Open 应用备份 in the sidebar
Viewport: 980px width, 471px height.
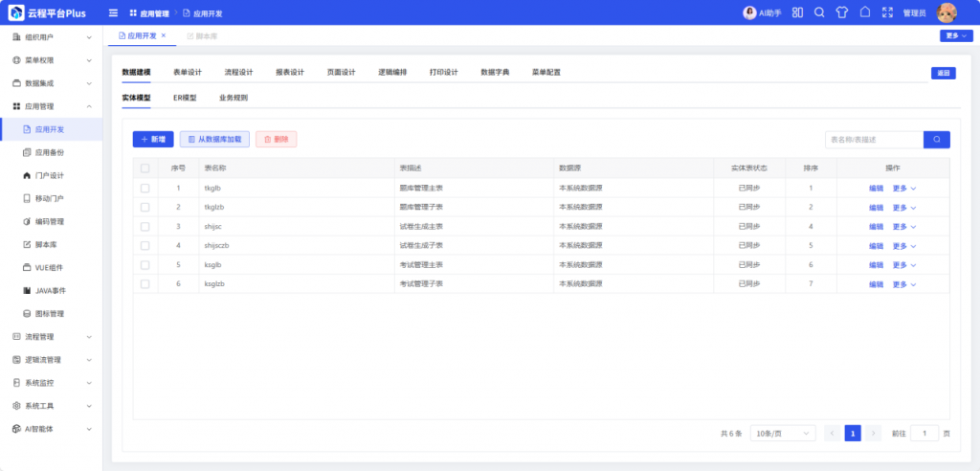tap(50, 152)
